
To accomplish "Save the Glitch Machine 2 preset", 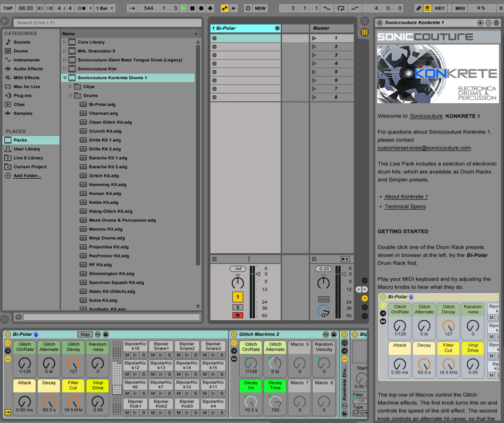I will coord(334,335).
